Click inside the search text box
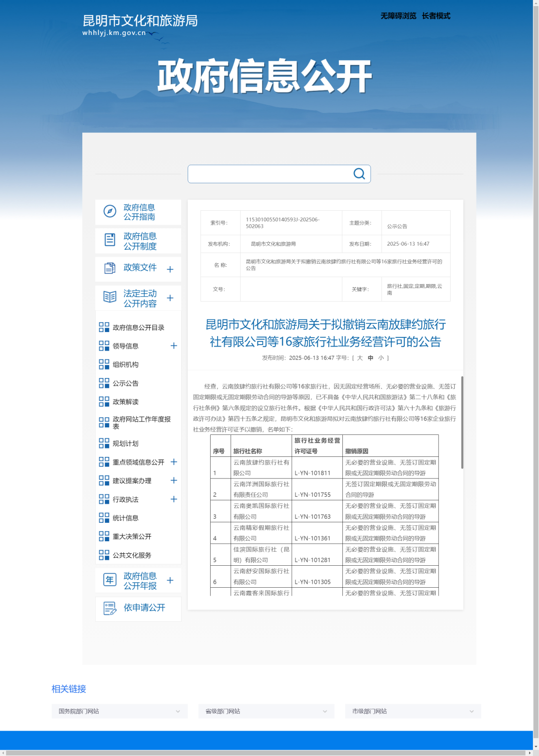The image size is (539, 756). pos(269,174)
